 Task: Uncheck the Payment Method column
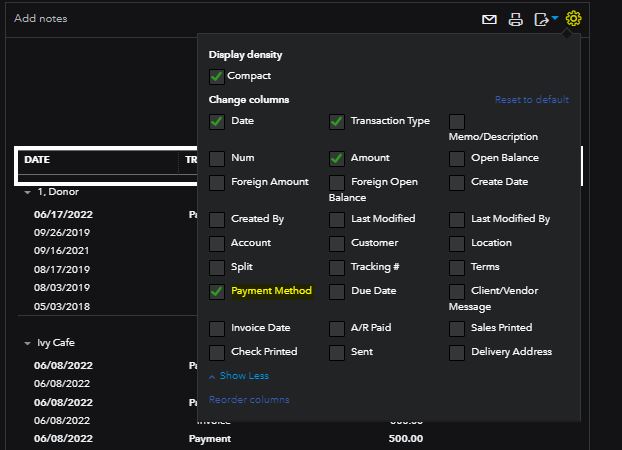pos(217,292)
